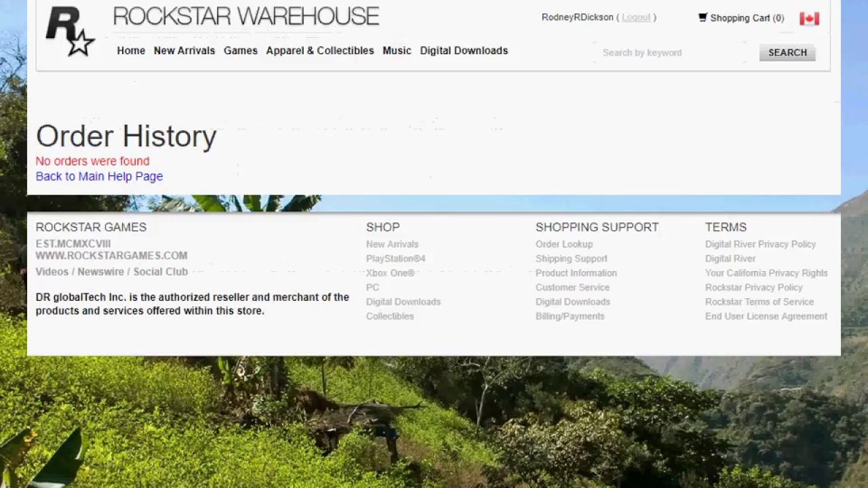The width and height of the screenshot is (868, 488).
Task: Open the Home menu item
Action: point(131,51)
